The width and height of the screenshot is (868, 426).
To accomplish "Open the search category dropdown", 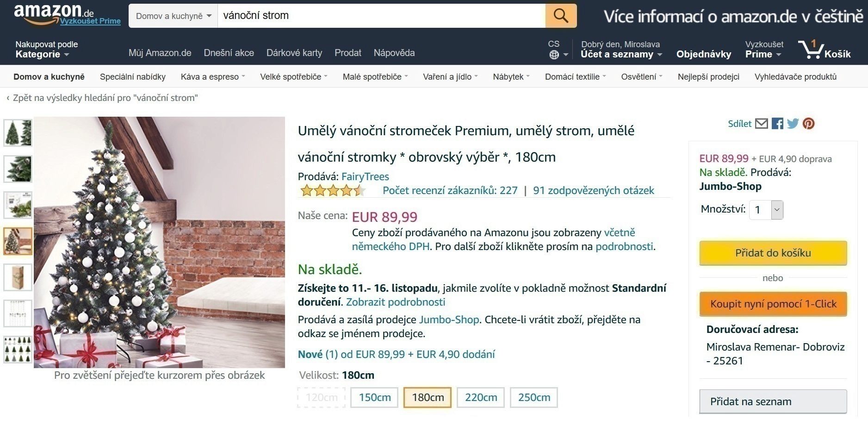I will tap(172, 15).
